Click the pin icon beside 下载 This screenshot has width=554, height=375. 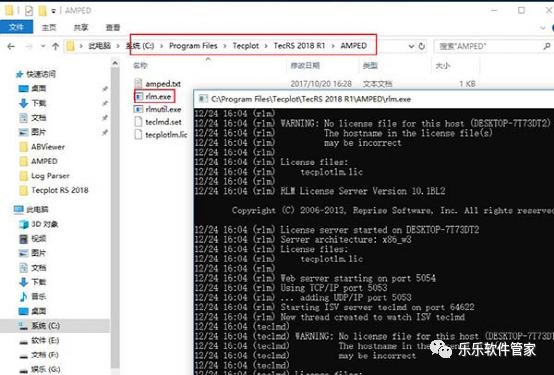click(x=105, y=103)
